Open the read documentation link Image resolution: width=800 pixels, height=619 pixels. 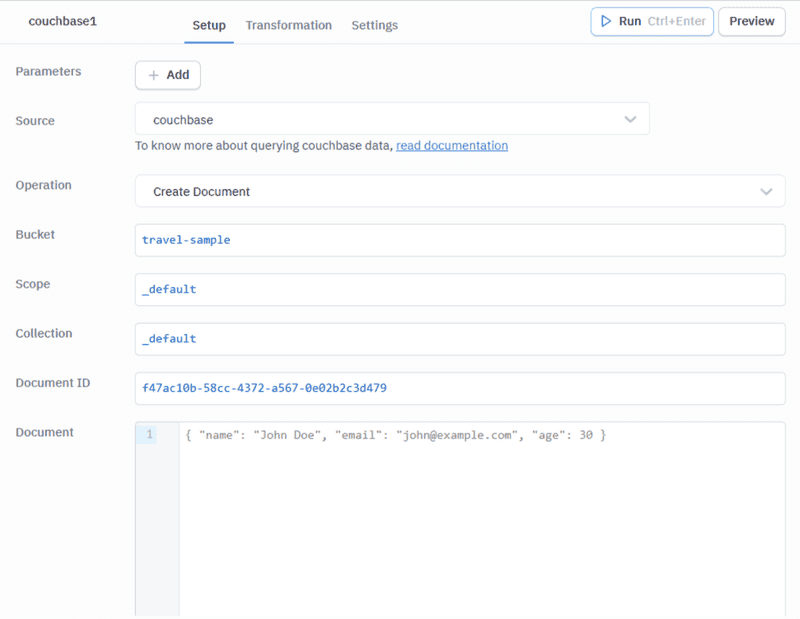[452, 145]
